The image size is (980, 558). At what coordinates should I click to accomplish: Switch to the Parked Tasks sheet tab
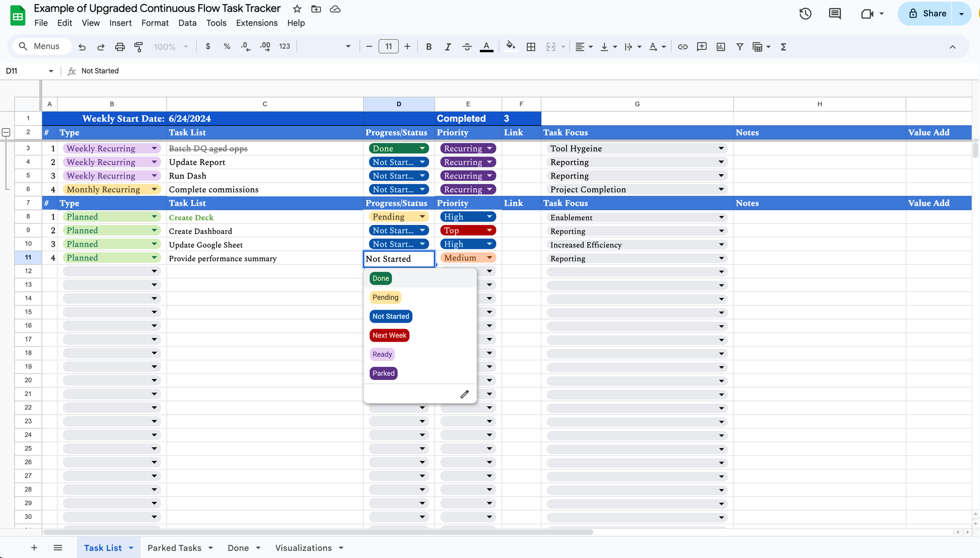174,548
